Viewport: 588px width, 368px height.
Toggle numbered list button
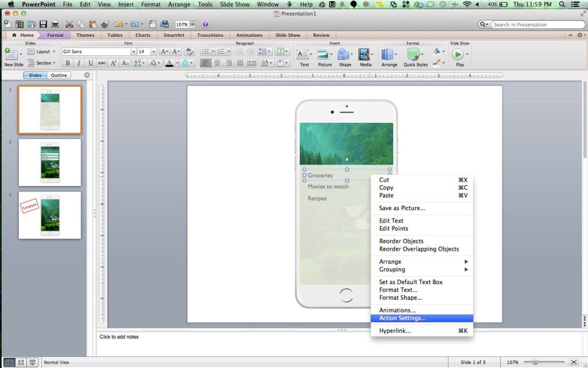click(x=221, y=51)
